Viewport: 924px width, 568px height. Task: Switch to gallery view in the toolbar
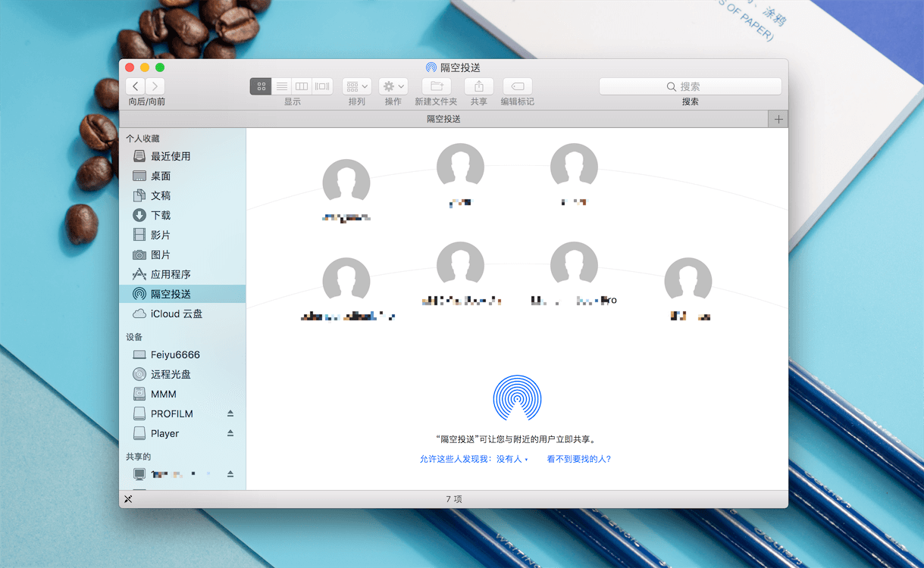pos(321,86)
